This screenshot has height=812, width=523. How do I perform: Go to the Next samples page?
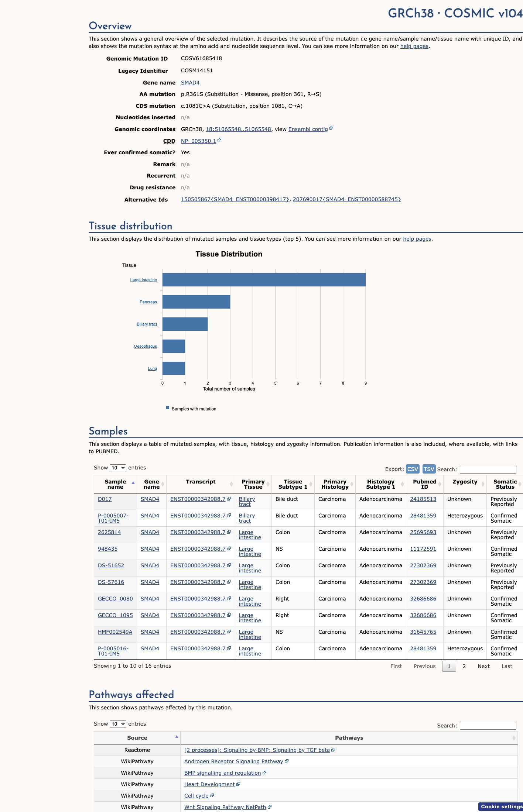[x=483, y=666]
